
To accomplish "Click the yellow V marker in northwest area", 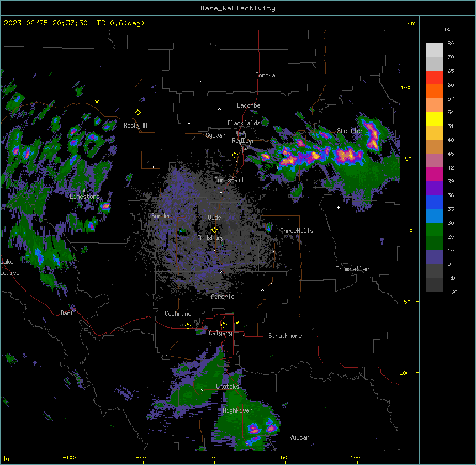I will [x=97, y=102].
